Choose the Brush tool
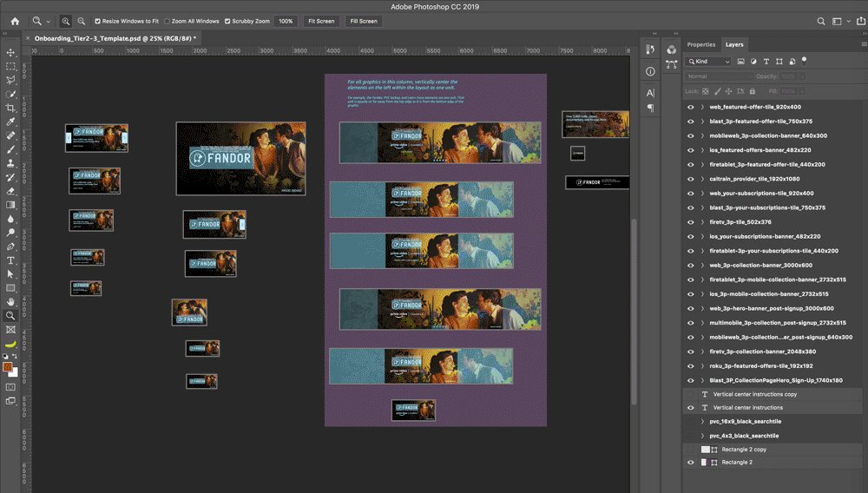 click(10, 149)
